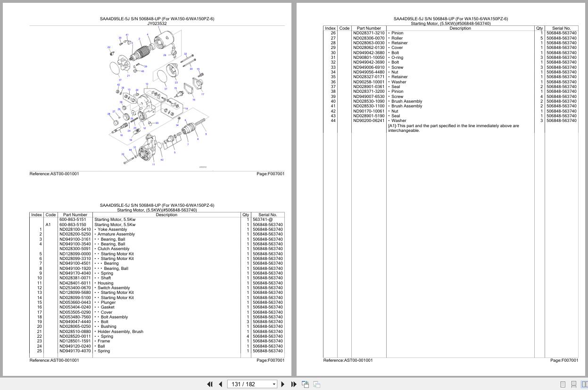Select 'Yoke Assembly' description row
This screenshot has width=588, height=390.
coord(112,229)
